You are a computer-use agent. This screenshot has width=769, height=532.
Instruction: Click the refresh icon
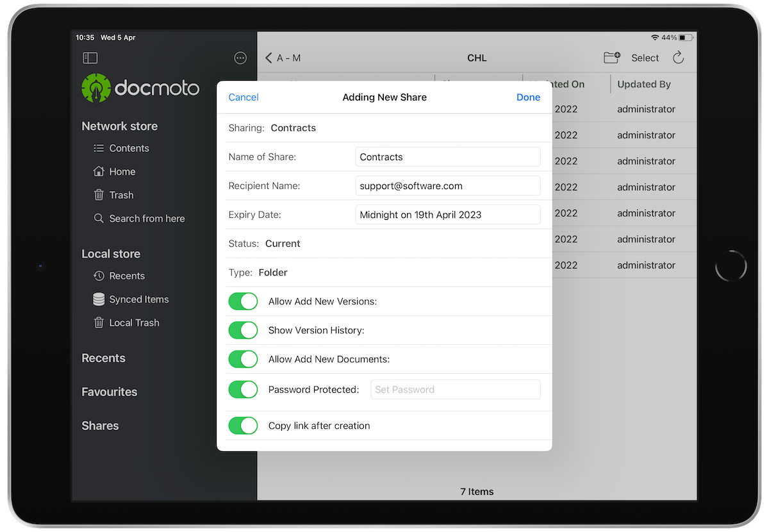pos(678,58)
